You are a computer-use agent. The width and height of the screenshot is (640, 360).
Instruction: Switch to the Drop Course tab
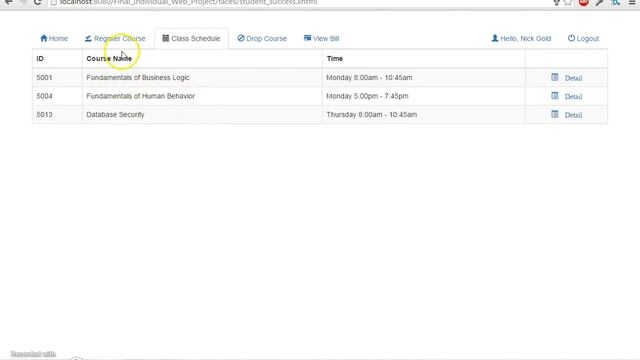[x=262, y=38]
